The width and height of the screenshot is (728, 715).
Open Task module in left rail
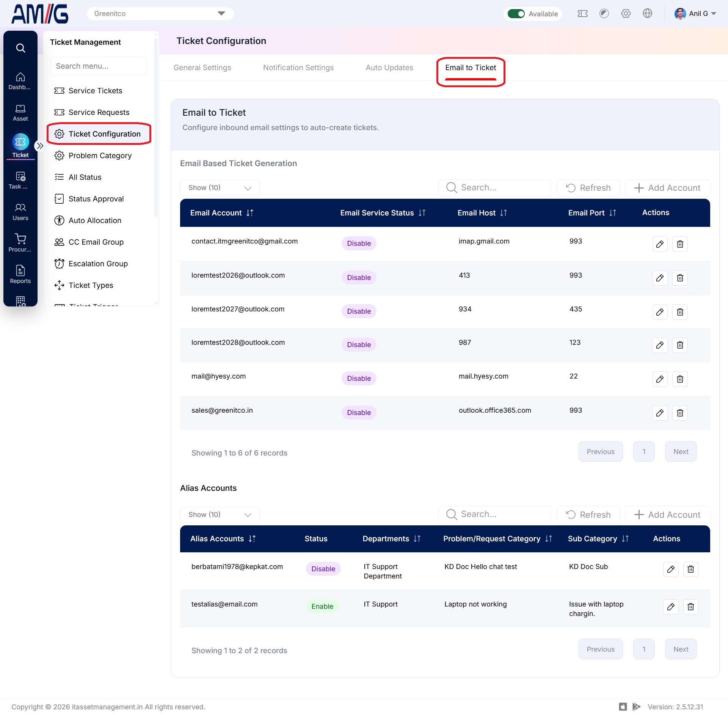[x=20, y=180]
